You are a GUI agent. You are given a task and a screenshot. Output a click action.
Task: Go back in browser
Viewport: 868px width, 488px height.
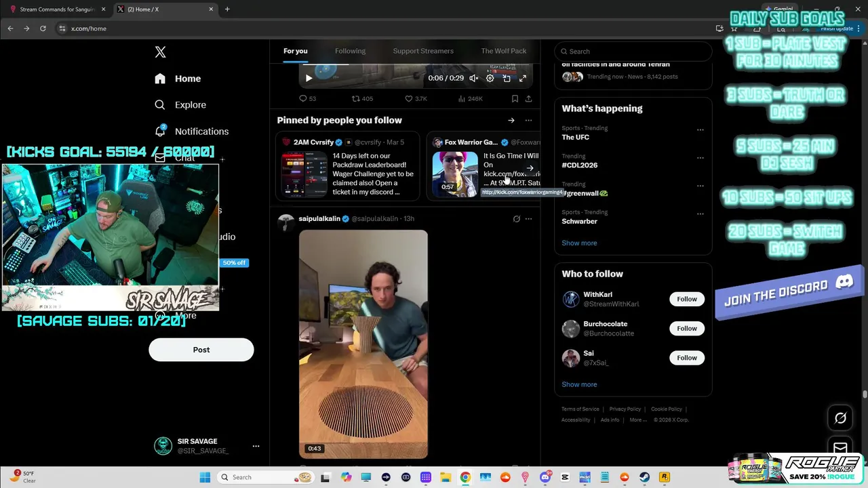[x=10, y=28]
